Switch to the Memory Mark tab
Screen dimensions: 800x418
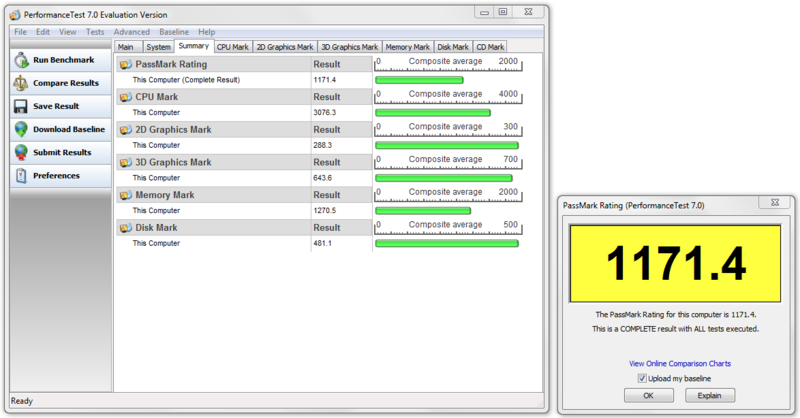pos(408,47)
